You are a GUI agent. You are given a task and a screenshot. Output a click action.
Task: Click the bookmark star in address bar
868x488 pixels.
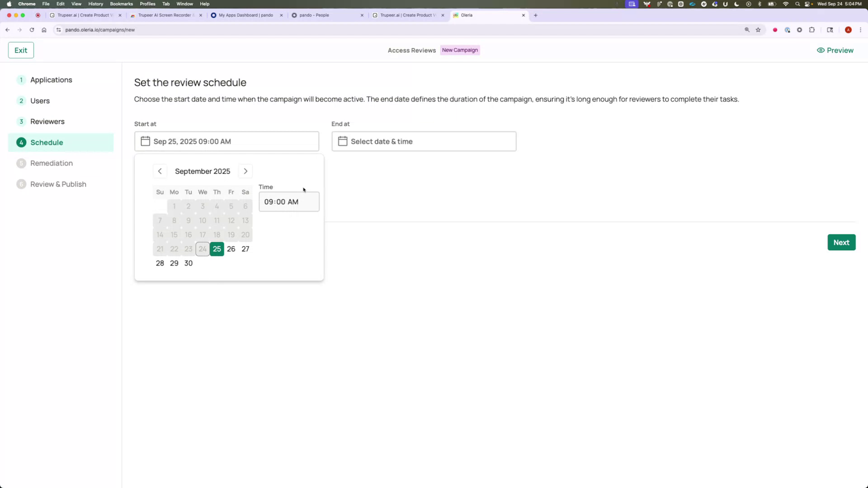pos(758,30)
